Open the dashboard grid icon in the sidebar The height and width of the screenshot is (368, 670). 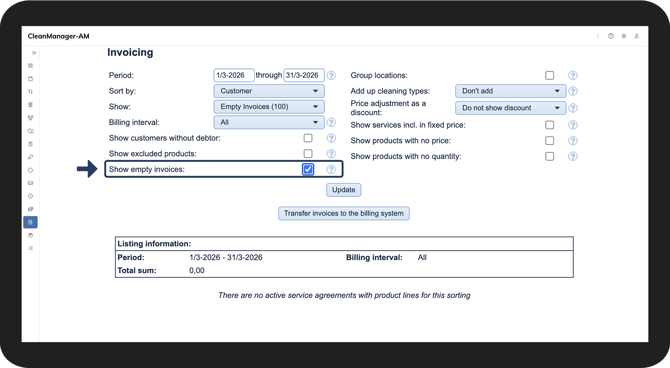pos(30,66)
